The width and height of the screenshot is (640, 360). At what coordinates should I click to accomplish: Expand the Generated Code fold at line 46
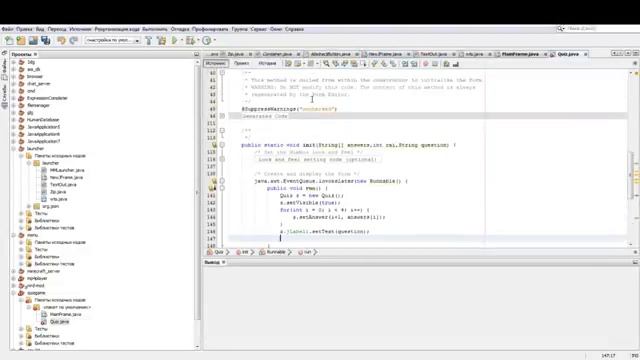[x=222, y=116]
